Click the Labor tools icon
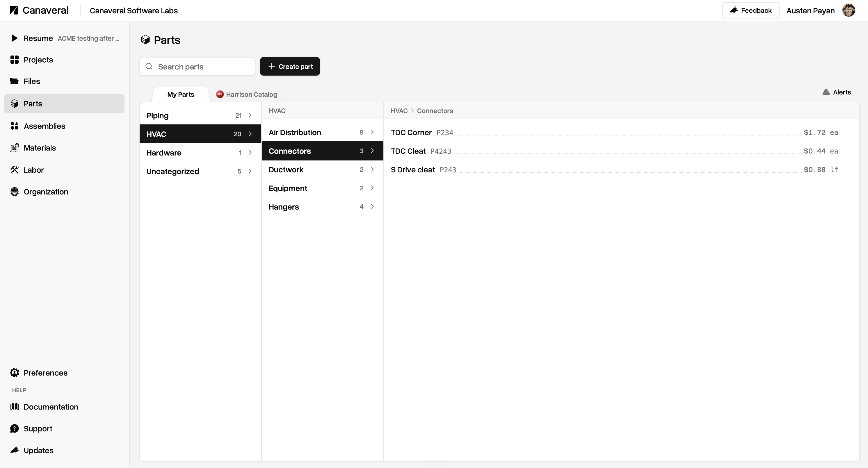This screenshot has height=468, width=868. coord(14,170)
